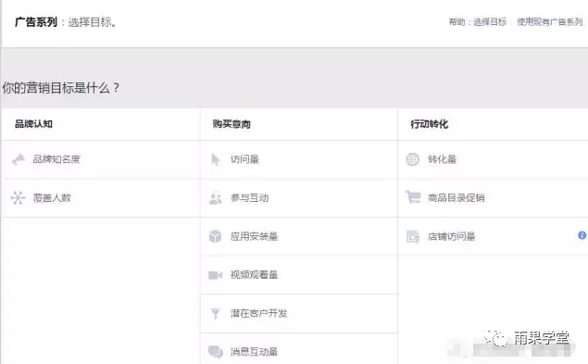This screenshot has width=588, height=364.
Task: Click the globe icon beside 转化量
Action: 412,159
